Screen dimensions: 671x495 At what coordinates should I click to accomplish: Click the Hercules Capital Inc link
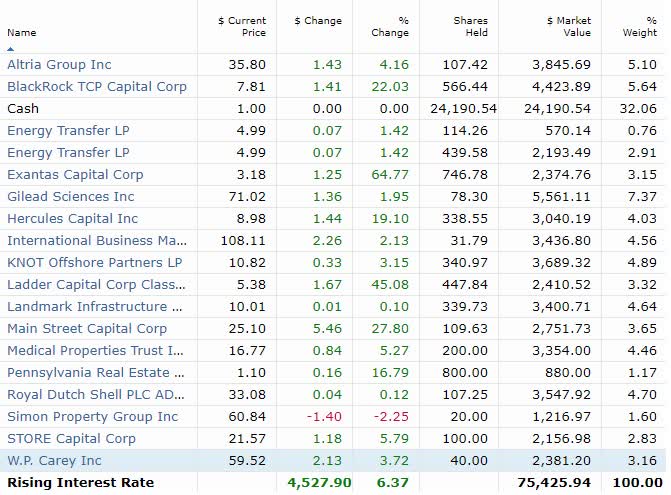tap(72, 218)
